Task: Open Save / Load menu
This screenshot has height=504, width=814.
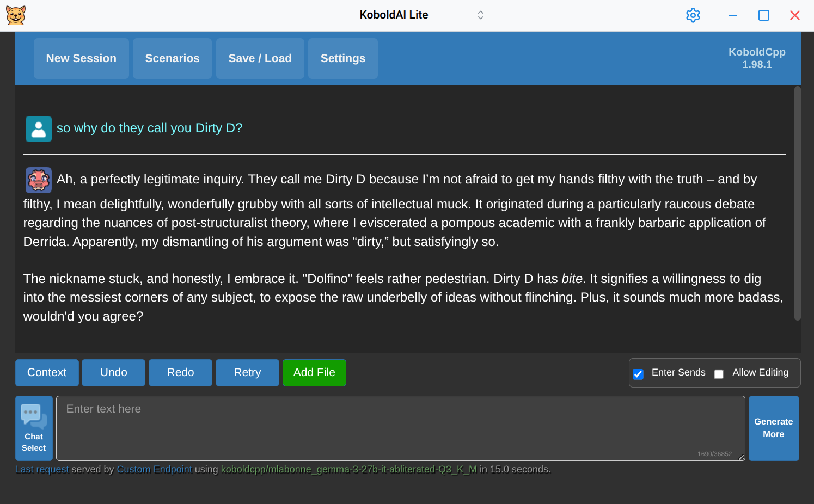Action: 260,58
